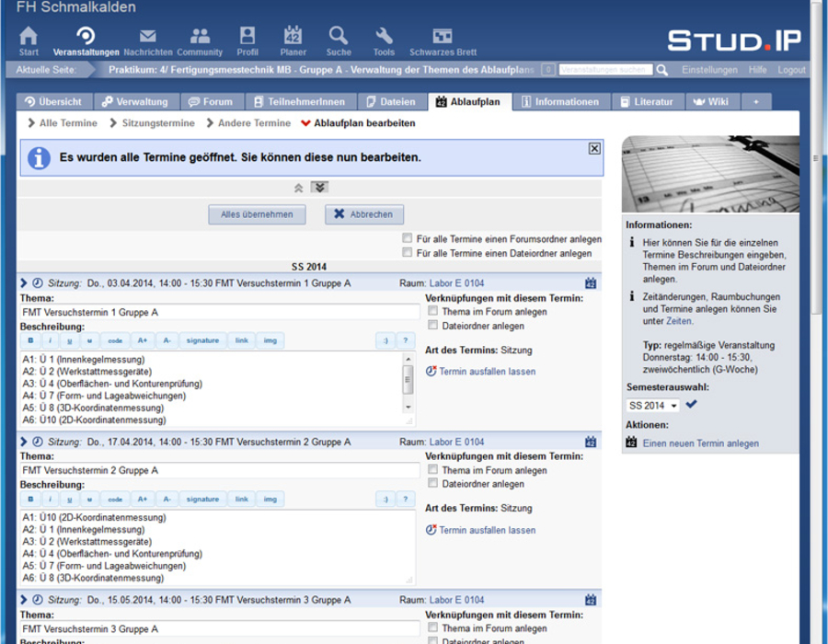This screenshot has width=828, height=644.
Task: Check Thema im Forum anlegen for Versuchstermin 2
Action: pyautogui.click(x=433, y=469)
